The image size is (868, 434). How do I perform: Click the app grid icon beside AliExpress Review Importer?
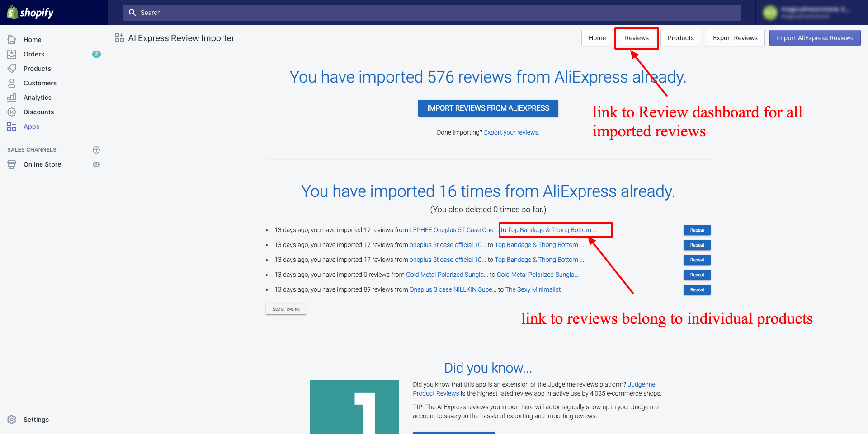pyautogui.click(x=119, y=38)
